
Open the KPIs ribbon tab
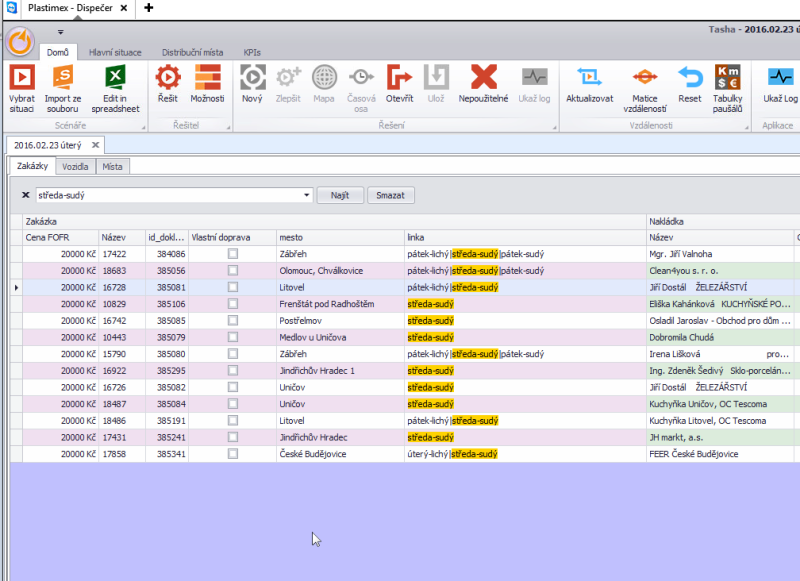(x=252, y=53)
